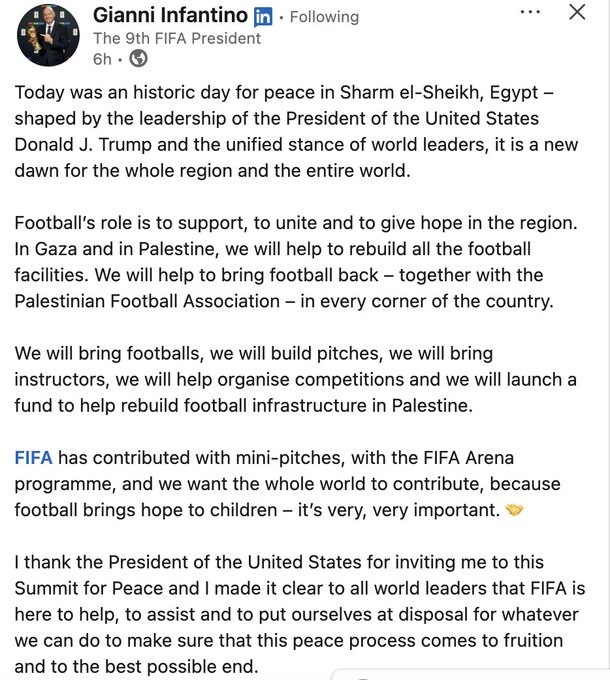Click the 6h post timestamp

pos(101,59)
